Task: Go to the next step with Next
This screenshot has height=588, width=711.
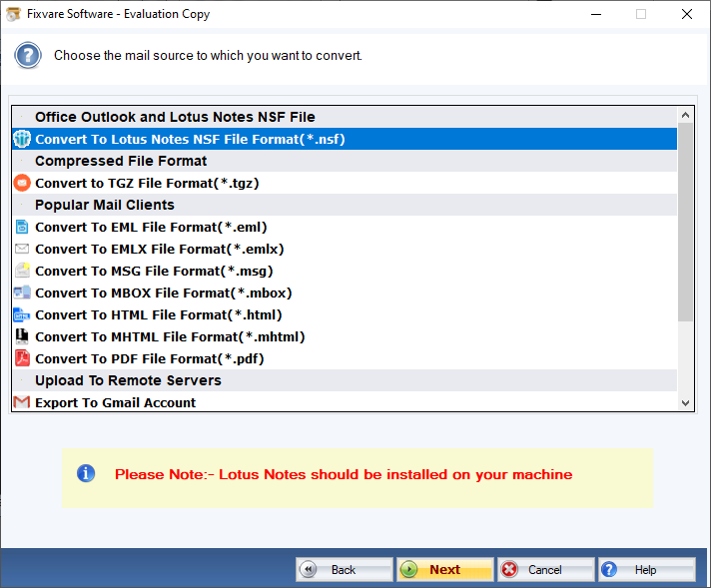Action: (445, 569)
